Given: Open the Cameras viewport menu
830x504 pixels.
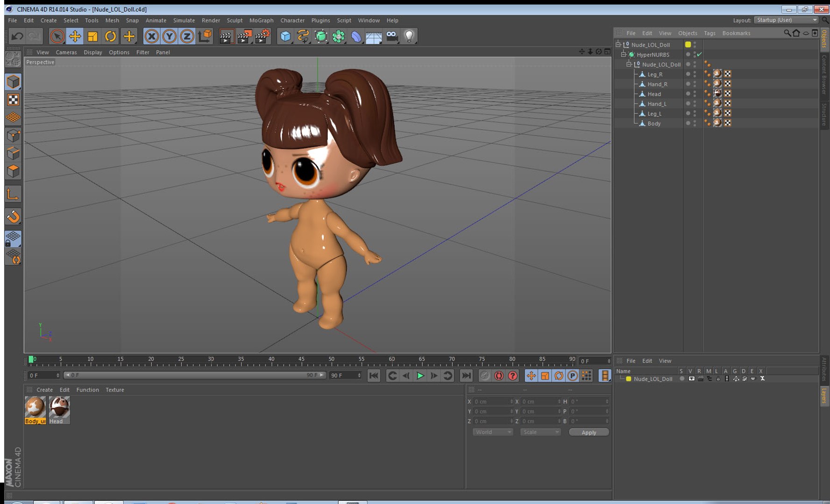Looking at the screenshot, I should tap(66, 52).
